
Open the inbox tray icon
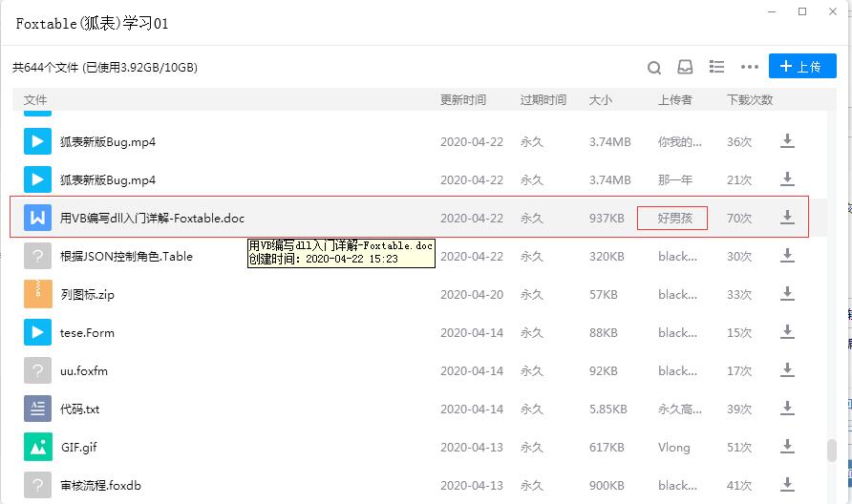tap(685, 67)
